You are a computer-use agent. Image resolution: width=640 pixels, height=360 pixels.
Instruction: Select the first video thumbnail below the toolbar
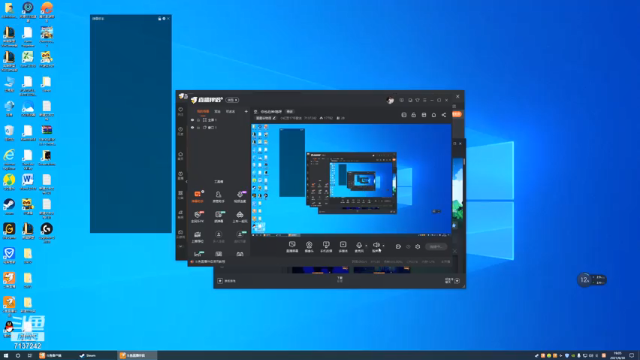[320, 270]
